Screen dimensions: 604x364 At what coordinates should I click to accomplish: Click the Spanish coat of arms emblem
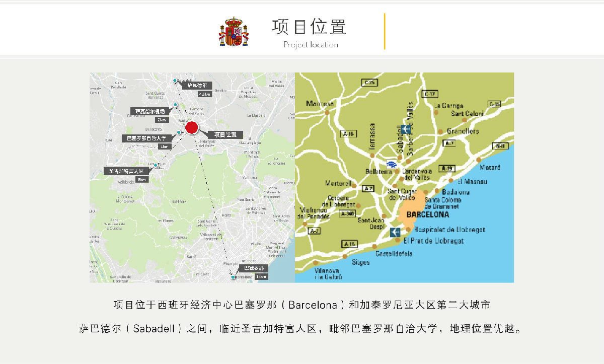(x=234, y=32)
